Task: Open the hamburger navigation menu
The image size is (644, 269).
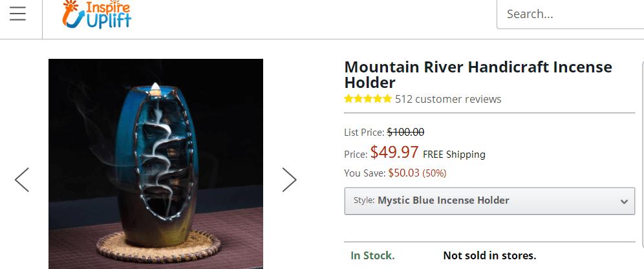Action: click(17, 14)
